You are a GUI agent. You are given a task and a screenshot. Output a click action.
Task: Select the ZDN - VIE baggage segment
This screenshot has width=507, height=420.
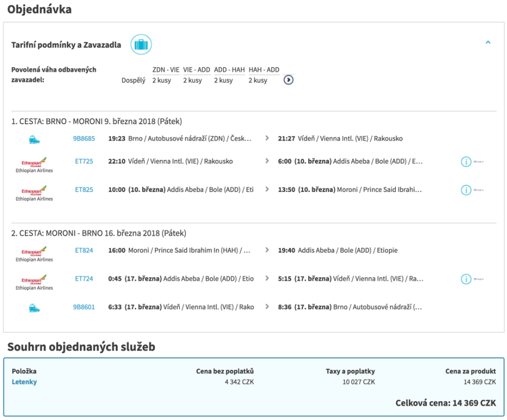point(166,70)
